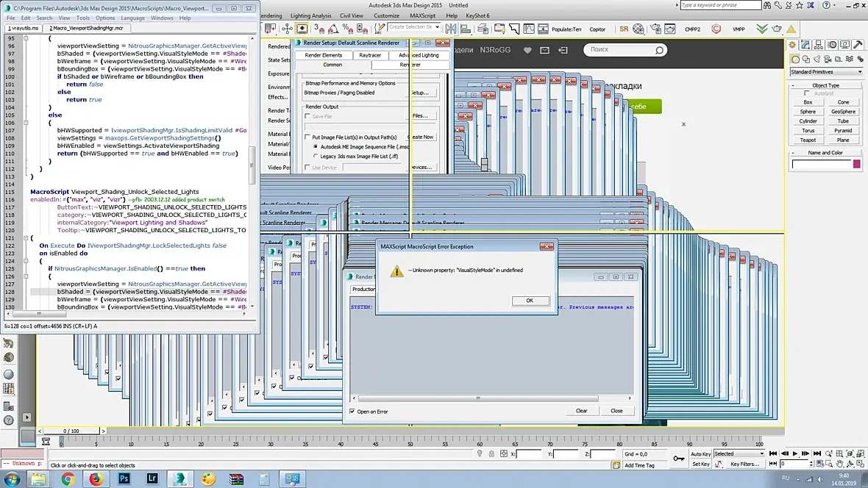Click the heart favorites icon in the web header
Screen dimensions: 868x488
pyautogui.click(x=527, y=50)
